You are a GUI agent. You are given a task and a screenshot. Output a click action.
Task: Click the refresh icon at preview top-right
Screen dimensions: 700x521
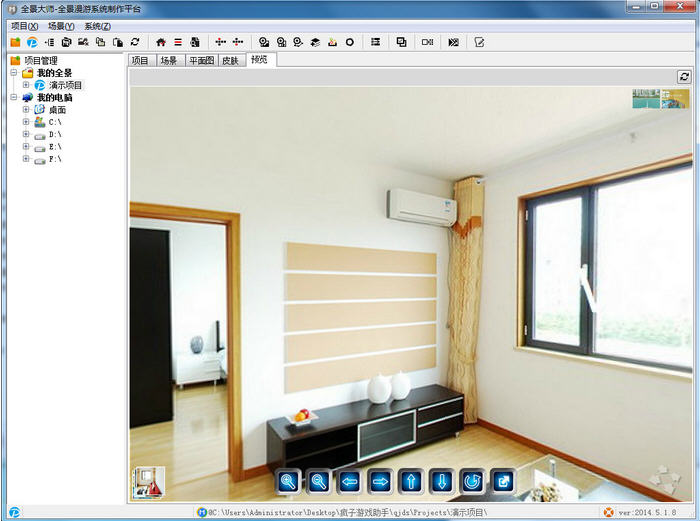(684, 76)
